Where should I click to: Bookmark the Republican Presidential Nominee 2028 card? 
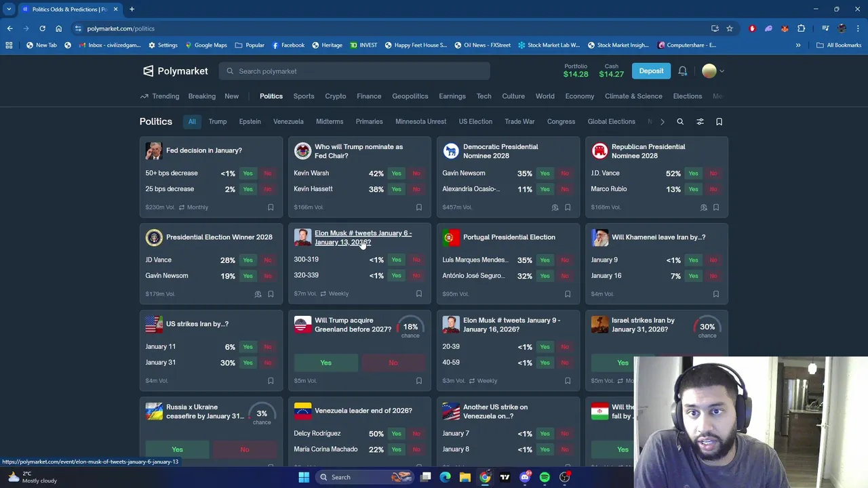click(716, 207)
